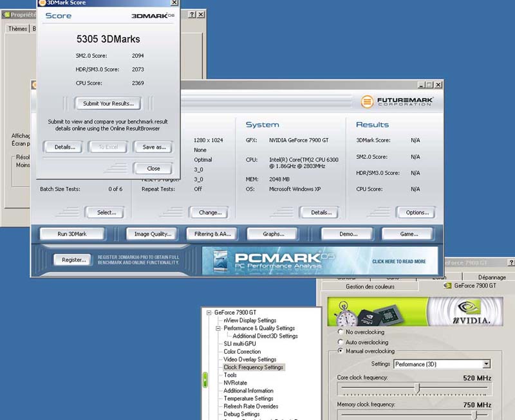Adjust the Memory clock frequency slider
This screenshot has width=515, height=420.
point(474,415)
